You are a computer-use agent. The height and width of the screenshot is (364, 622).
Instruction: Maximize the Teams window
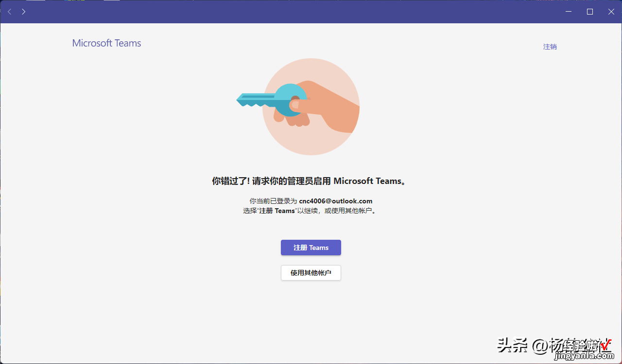(x=590, y=12)
